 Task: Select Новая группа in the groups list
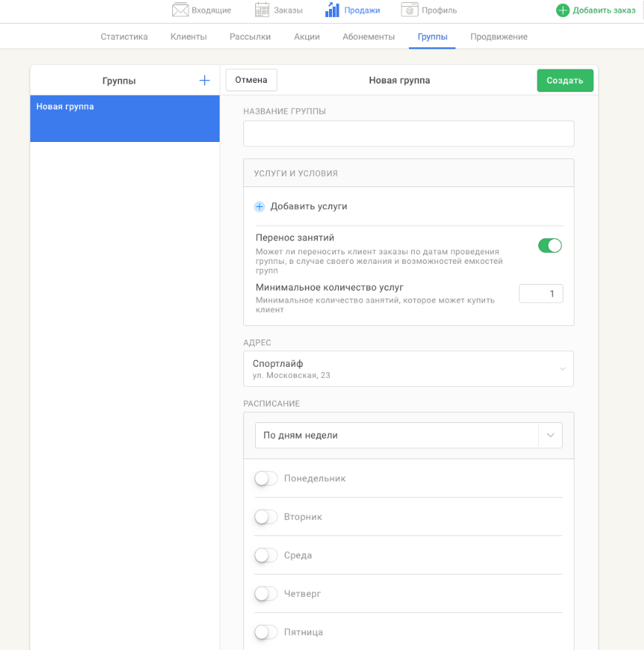pyautogui.click(x=125, y=118)
